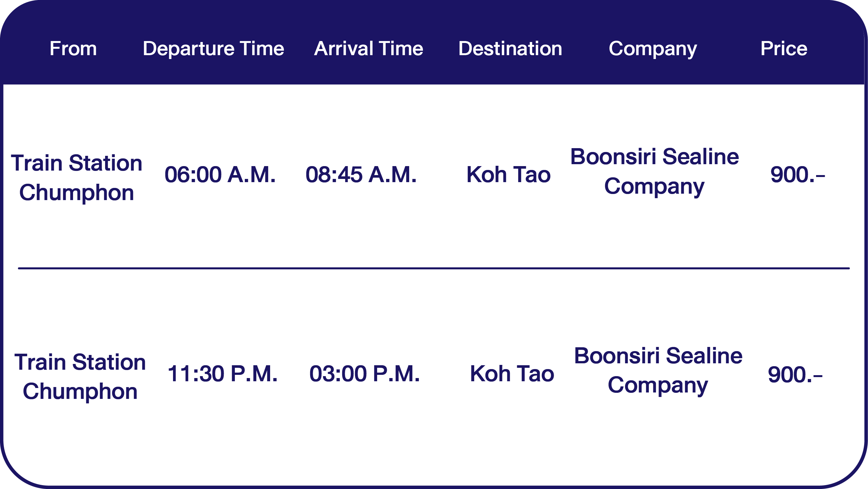Select the Arrival Time column header
This screenshot has width=868, height=489.
coord(368,48)
